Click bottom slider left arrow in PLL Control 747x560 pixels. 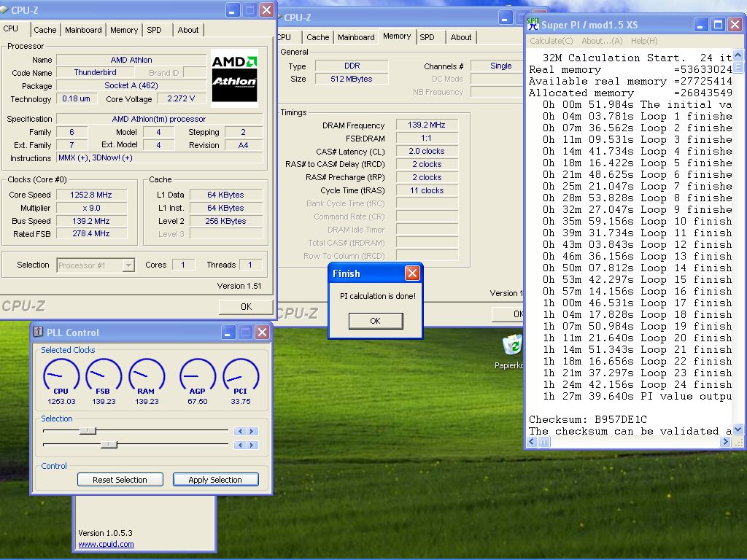tap(240, 445)
